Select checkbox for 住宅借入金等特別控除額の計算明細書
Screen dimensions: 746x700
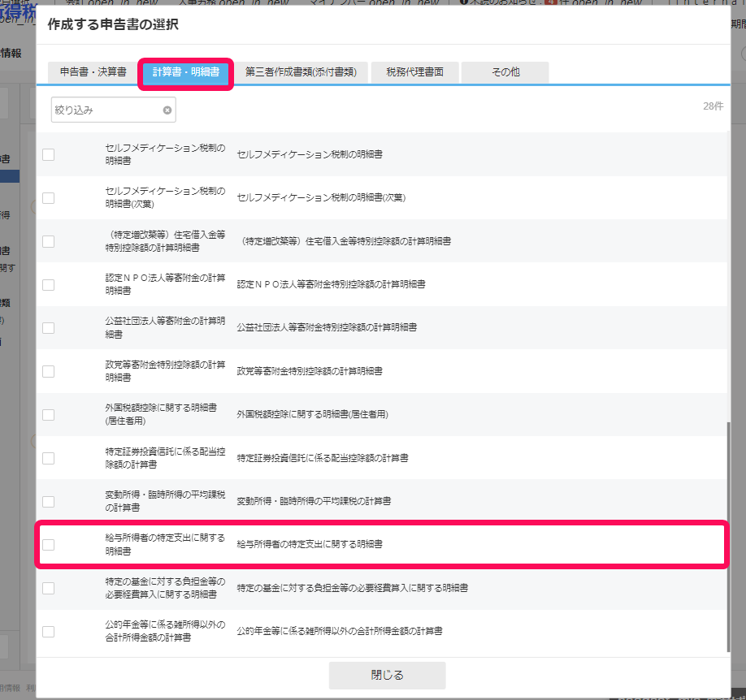[x=49, y=241]
